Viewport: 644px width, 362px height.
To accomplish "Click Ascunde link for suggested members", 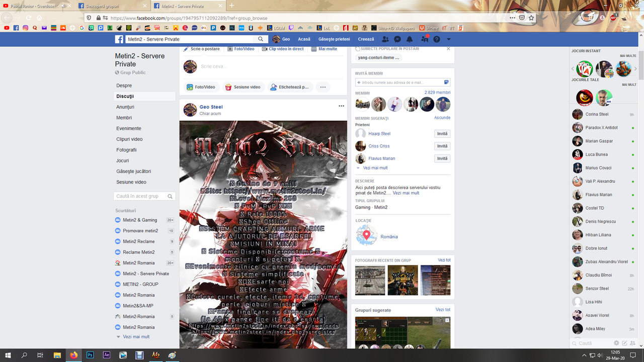I will tap(442, 118).
